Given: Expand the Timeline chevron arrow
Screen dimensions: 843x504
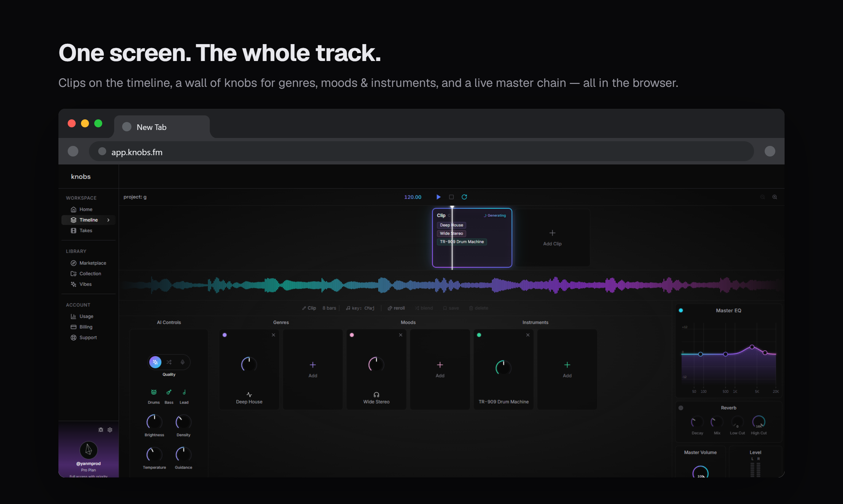Looking at the screenshot, I should click(109, 220).
